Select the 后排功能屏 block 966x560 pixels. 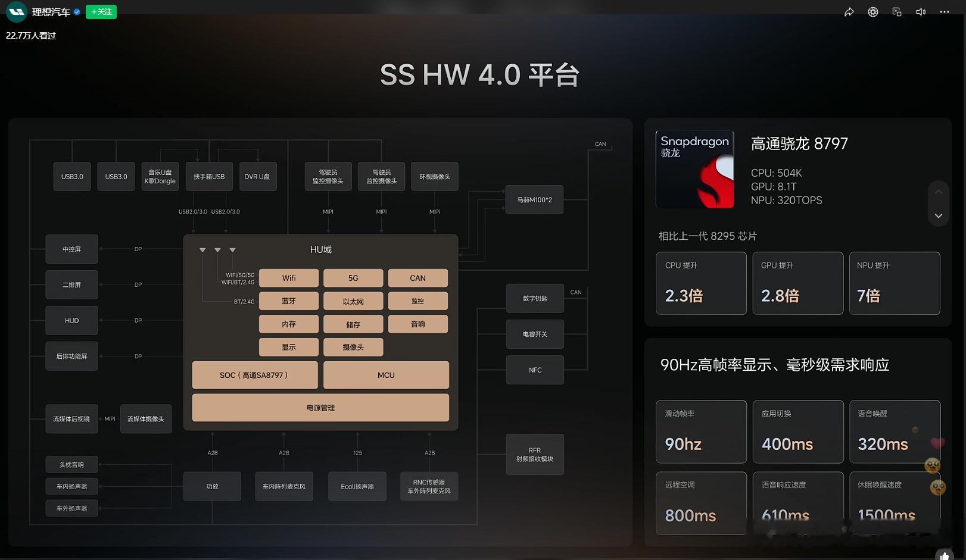71,356
